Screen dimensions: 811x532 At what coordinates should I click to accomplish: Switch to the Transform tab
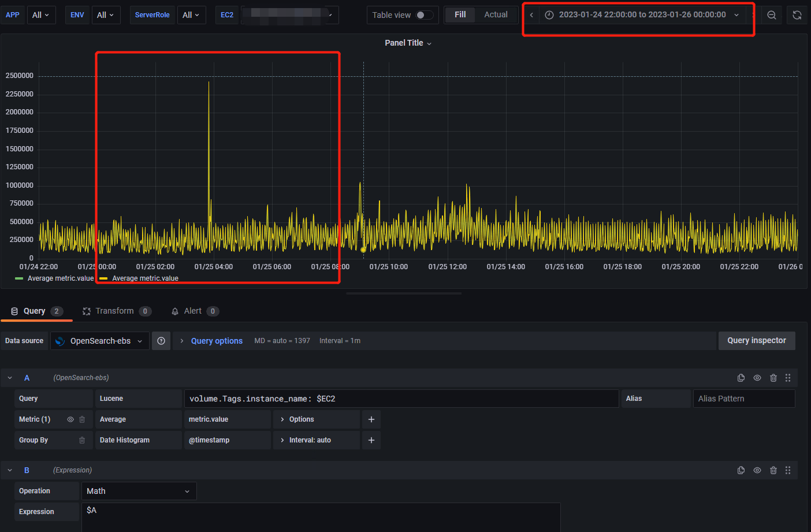pyautogui.click(x=115, y=311)
